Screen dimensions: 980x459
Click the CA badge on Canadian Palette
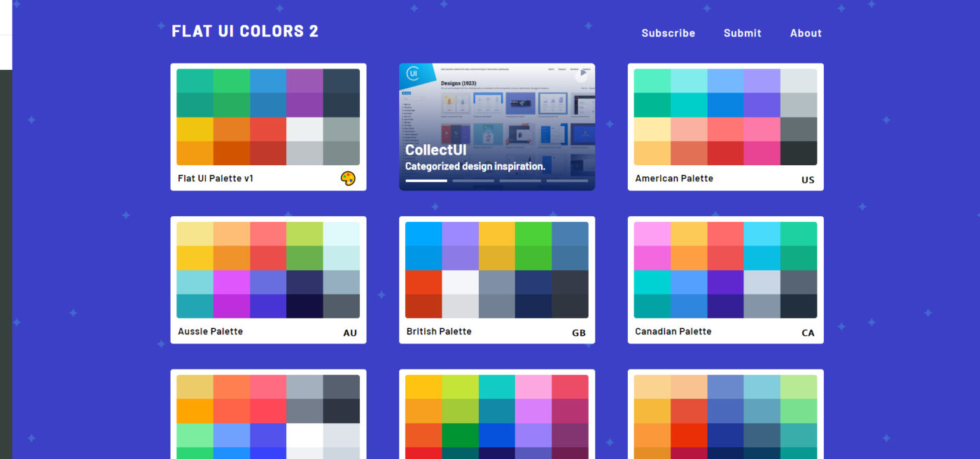click(808, 332)
